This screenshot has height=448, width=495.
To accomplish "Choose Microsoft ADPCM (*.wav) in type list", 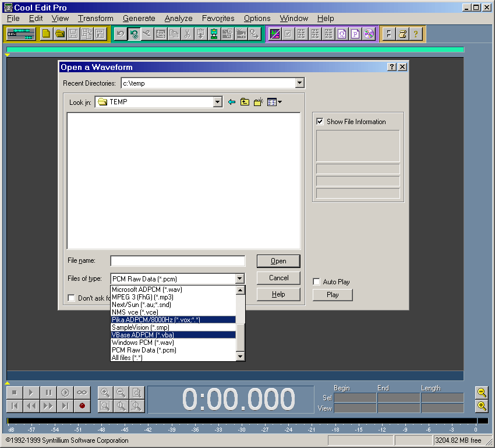I will tap(173, 290).
